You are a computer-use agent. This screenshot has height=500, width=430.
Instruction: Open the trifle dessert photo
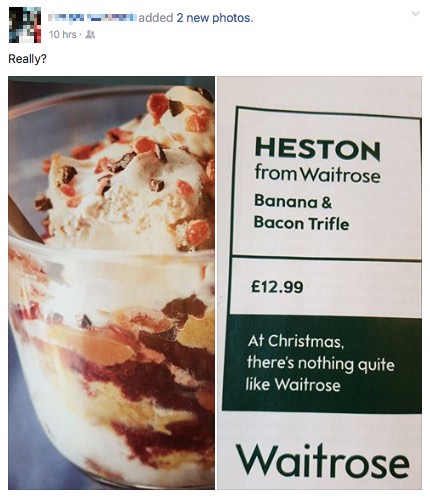[111, 283]
